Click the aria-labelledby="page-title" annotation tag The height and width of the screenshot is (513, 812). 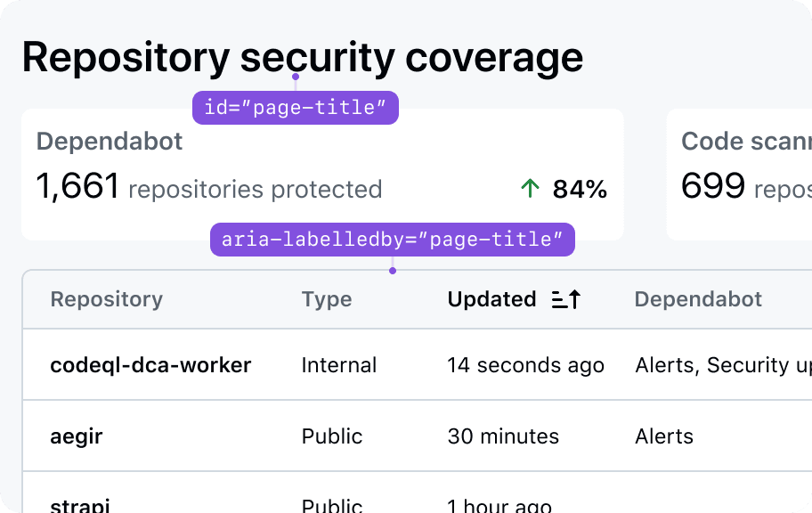(392, 240)
